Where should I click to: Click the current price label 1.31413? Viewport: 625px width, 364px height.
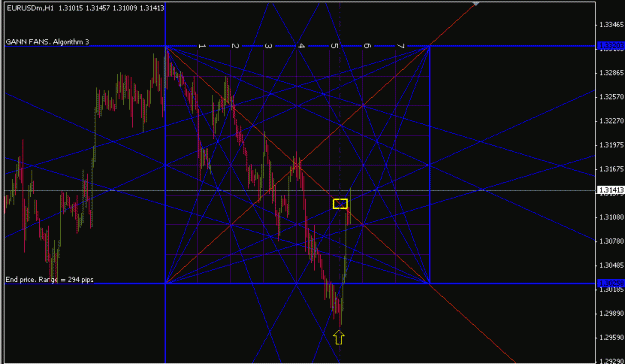click(x=610, y=191)
